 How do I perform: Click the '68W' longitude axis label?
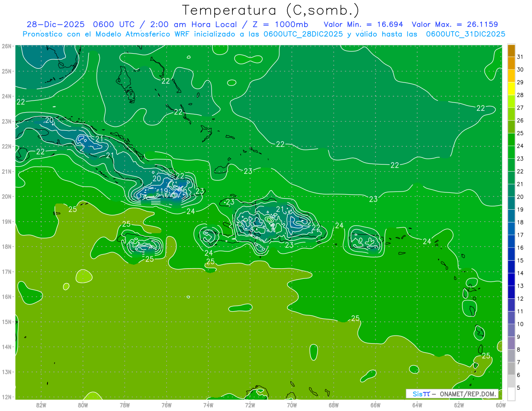(334, 405)
